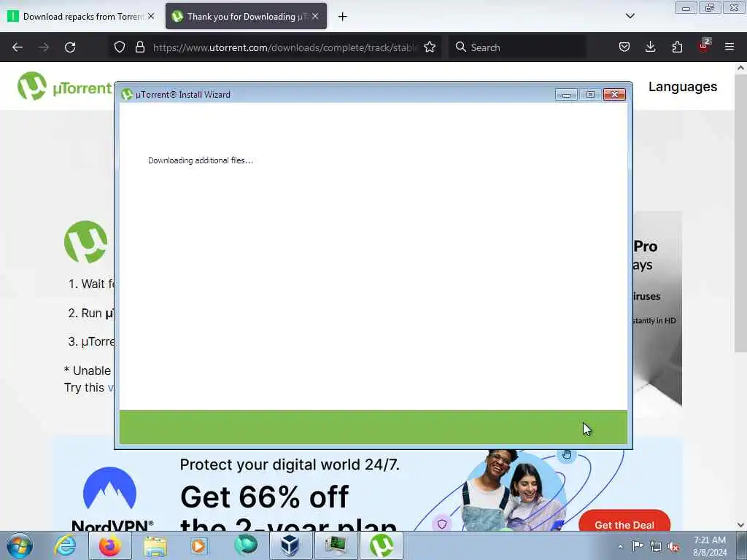The width and height of the screenshot is (747, 560).
Task: Open the Save to Pocket icon
Action: tap(624, 47)
